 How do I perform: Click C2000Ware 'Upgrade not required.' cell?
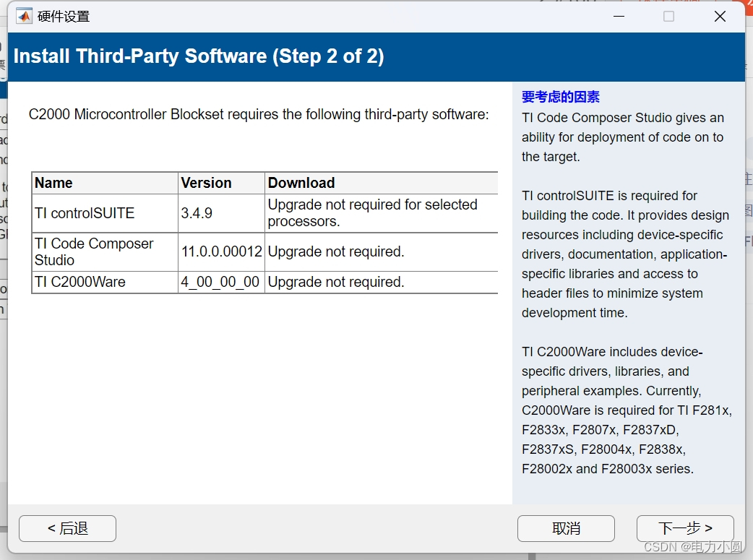[382, 282]
